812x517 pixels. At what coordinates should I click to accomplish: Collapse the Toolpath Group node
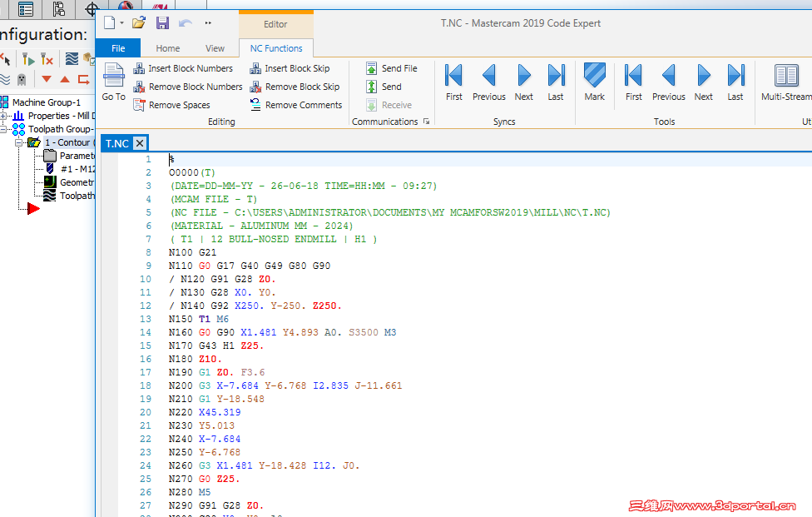pos(2,129)
